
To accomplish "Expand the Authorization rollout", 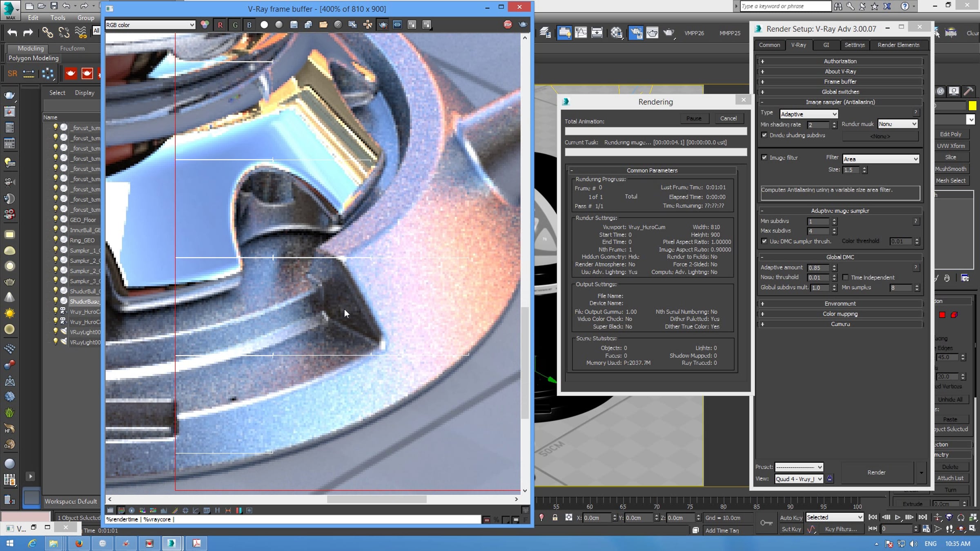I will (x=840, y=61).
